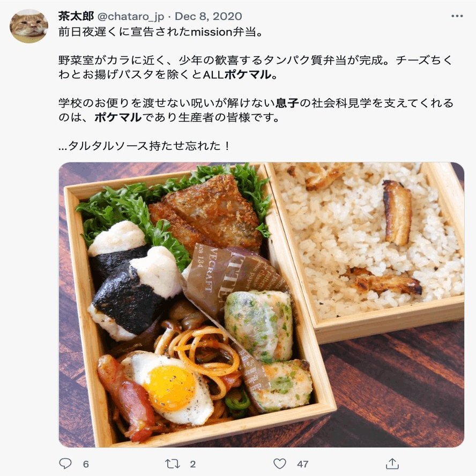
Task: Click the bold 息子 text
Action: [x=287, y=103]
